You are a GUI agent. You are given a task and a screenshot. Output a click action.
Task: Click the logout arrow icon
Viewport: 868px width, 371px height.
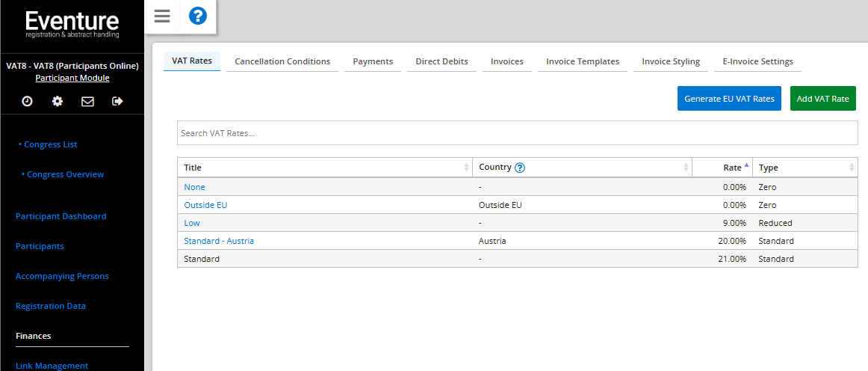[117, 101]
